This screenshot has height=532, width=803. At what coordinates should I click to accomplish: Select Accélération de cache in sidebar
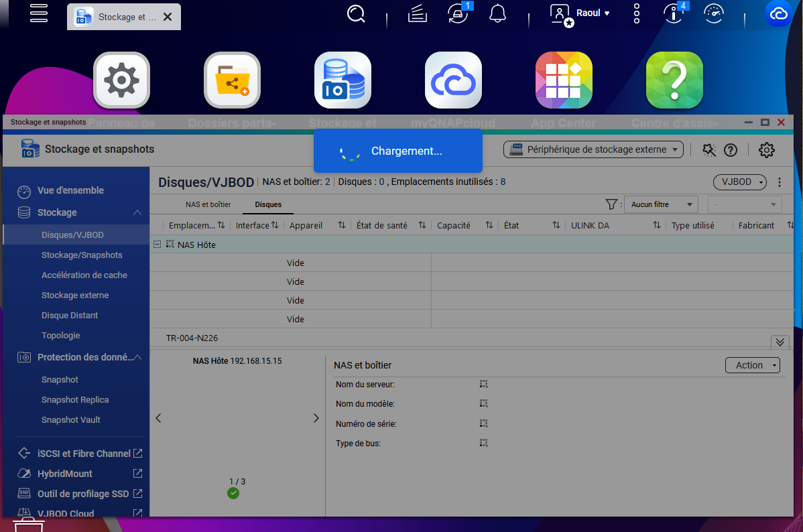coord(84,275)
